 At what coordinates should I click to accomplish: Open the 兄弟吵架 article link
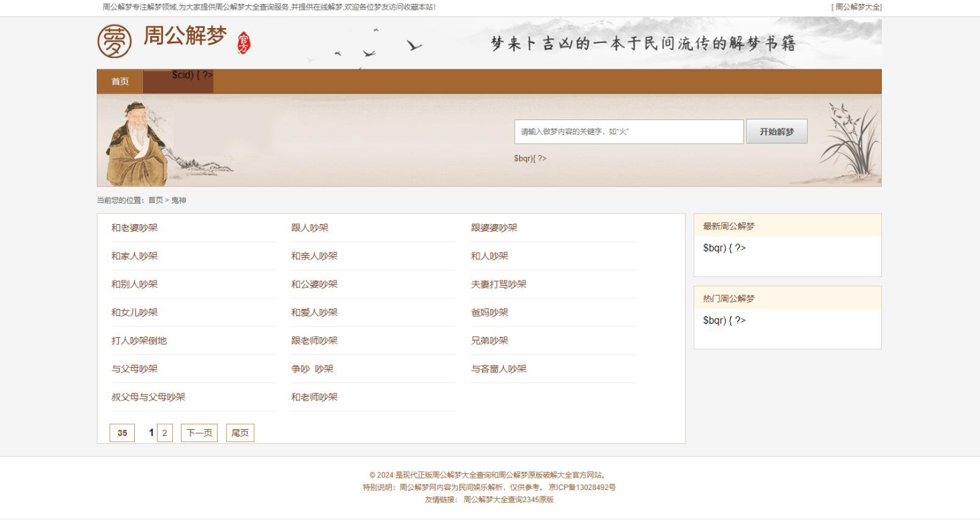click(490, 340)
